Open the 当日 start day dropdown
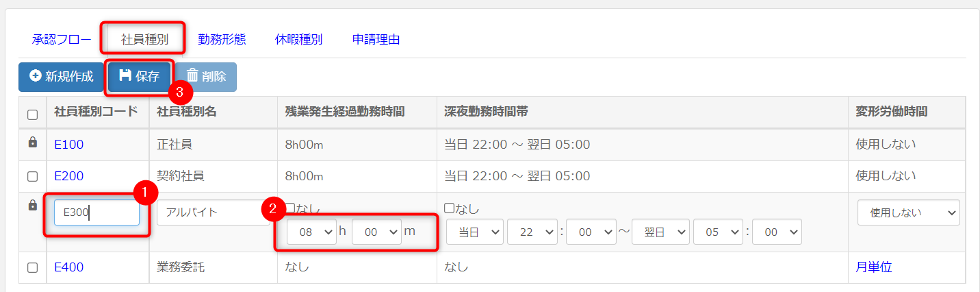 (x=475, y=232)
